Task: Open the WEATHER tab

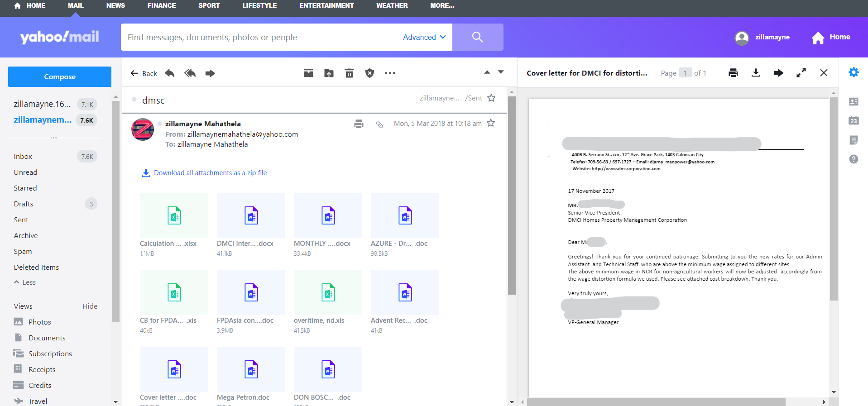Action: point(392,5)
